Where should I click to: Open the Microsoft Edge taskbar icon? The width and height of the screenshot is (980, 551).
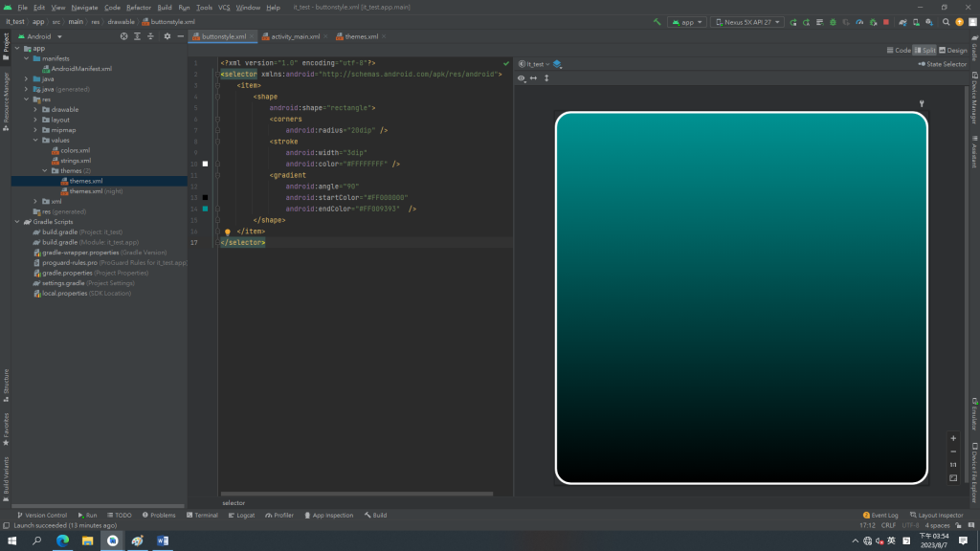tap(62, 540)
